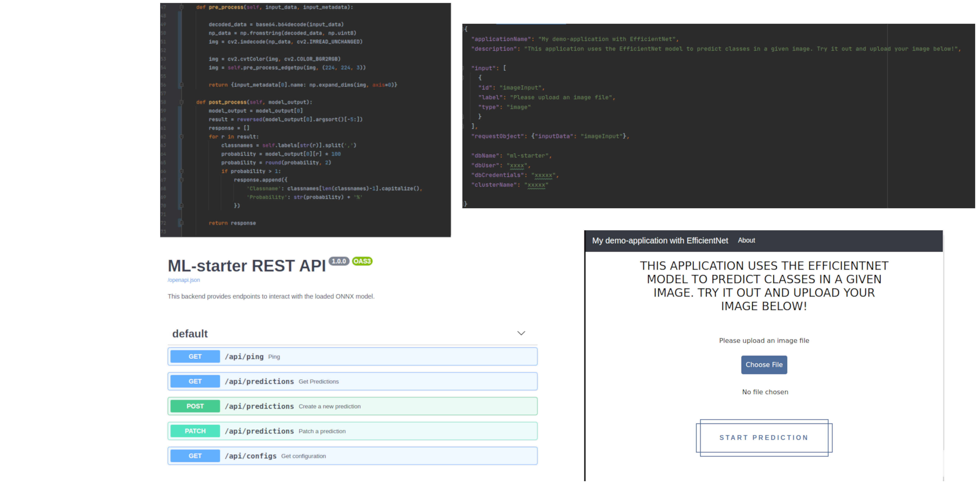The image size is (980, 490).
Task: Click the START PREDICTION button
Action: coord(764,437)
